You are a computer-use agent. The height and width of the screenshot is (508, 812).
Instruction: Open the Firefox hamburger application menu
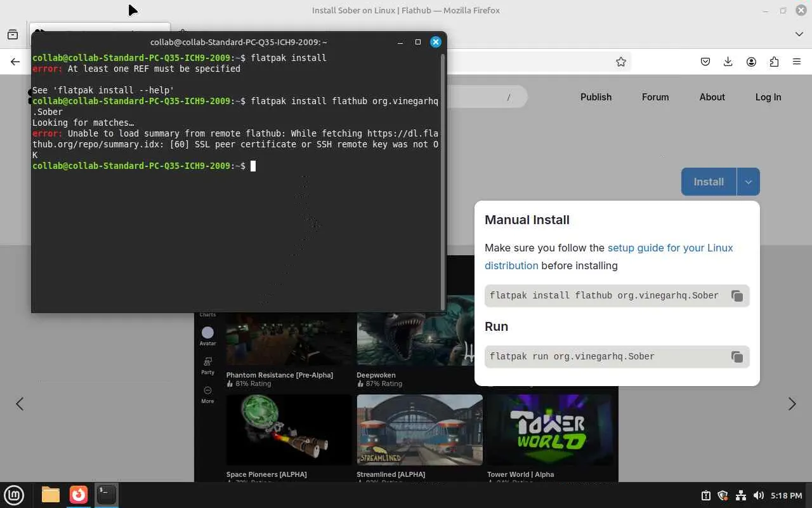[x=797, y=62]
